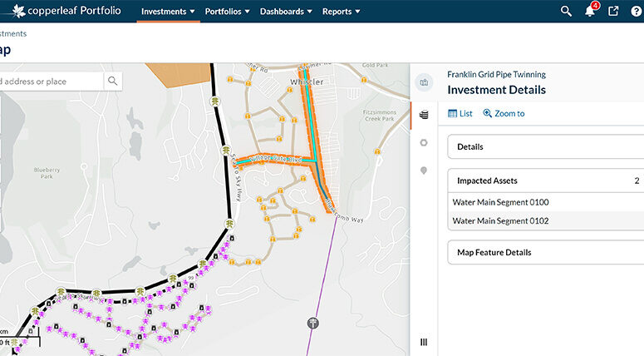644x356 pixels.
Task: Open Franklin Grid Pipe Twinning link
Action: pos(496,74)
